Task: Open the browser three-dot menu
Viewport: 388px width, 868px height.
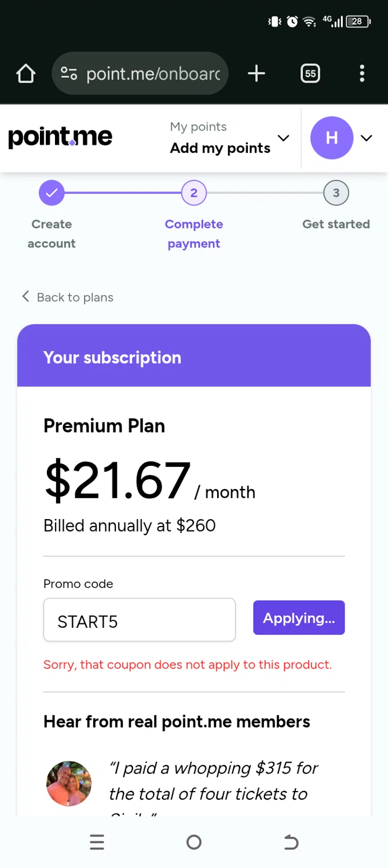Action: [x=362, y=73]
